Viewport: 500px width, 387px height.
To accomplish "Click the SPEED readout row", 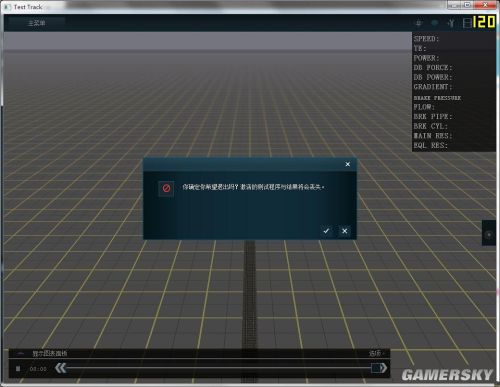I will 454,39.
